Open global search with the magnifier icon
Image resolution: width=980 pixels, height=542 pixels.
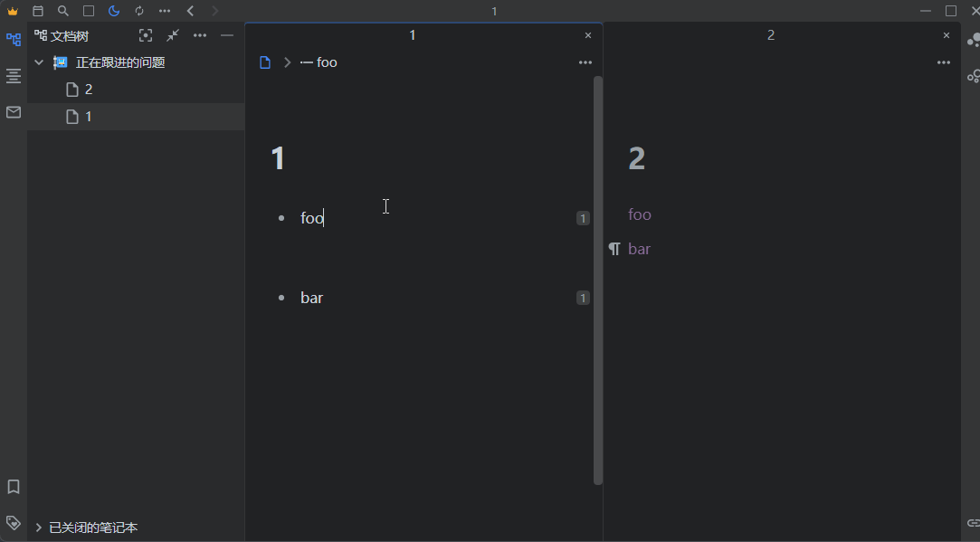click(62, 11)
